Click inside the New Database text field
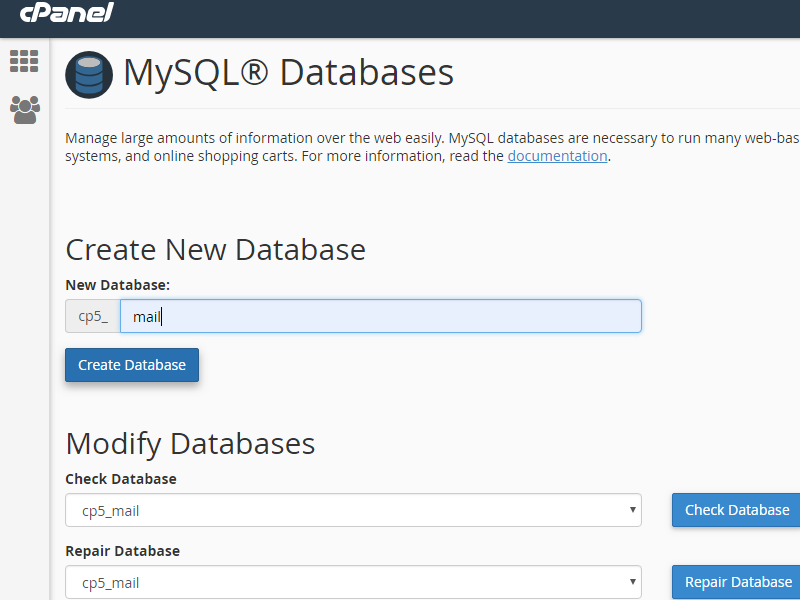800x600 pixels. [x=381, y=315]
